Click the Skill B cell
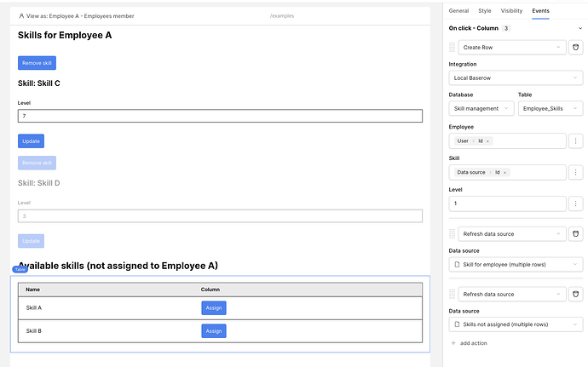Image resolution: width=588 pixels, height=367 pixels. tap(34, 331)
